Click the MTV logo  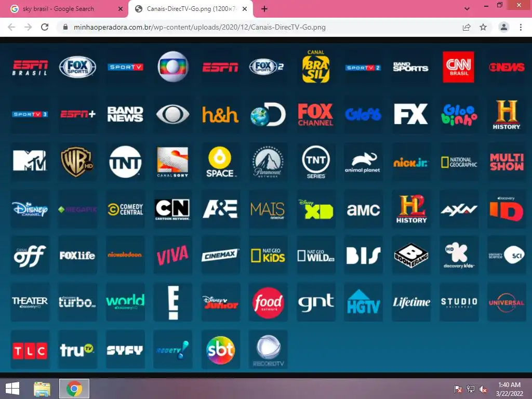pos(30,161)
